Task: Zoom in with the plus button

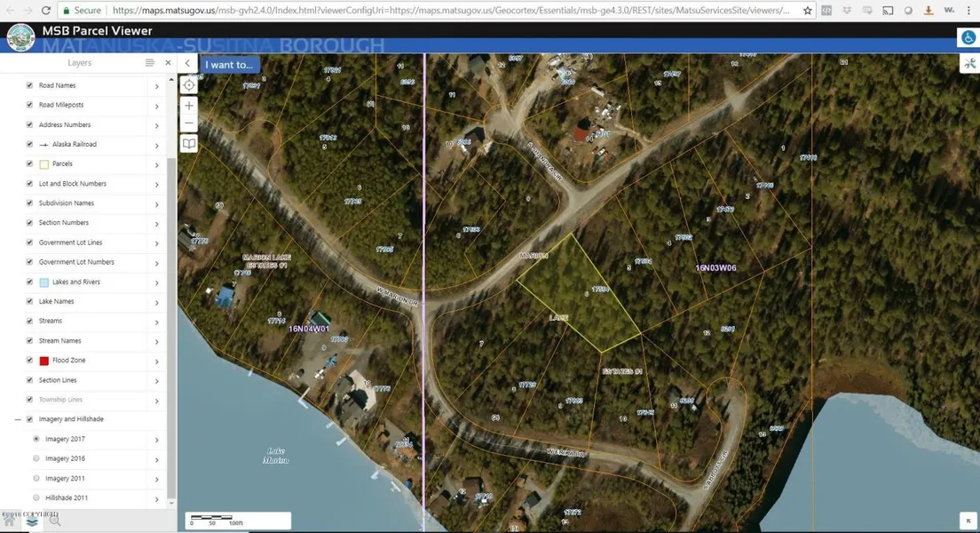Action: point(189,105)
